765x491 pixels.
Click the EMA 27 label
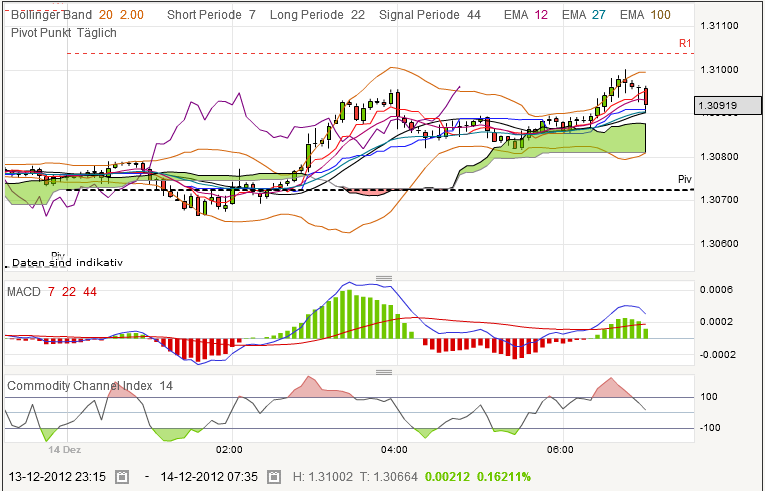[584, 15]
